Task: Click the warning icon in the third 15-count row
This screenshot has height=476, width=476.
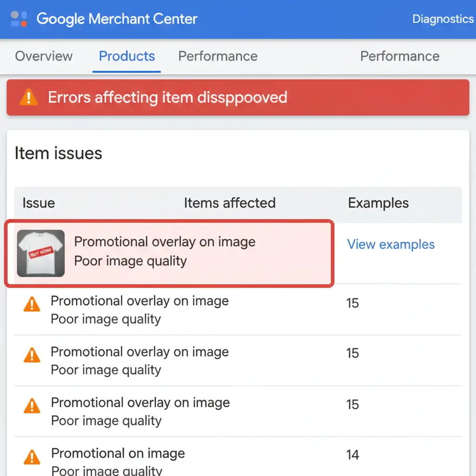Action: click(x=32, y=406)
